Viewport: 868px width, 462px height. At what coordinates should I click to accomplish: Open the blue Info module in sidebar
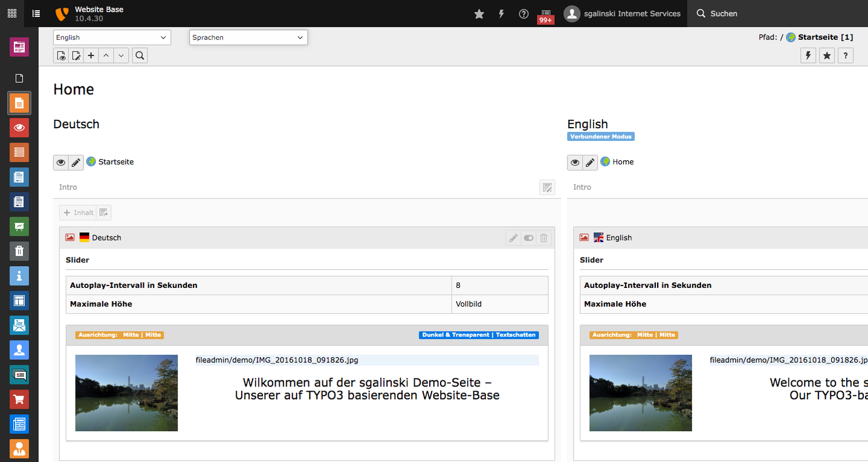click(19, 276)
